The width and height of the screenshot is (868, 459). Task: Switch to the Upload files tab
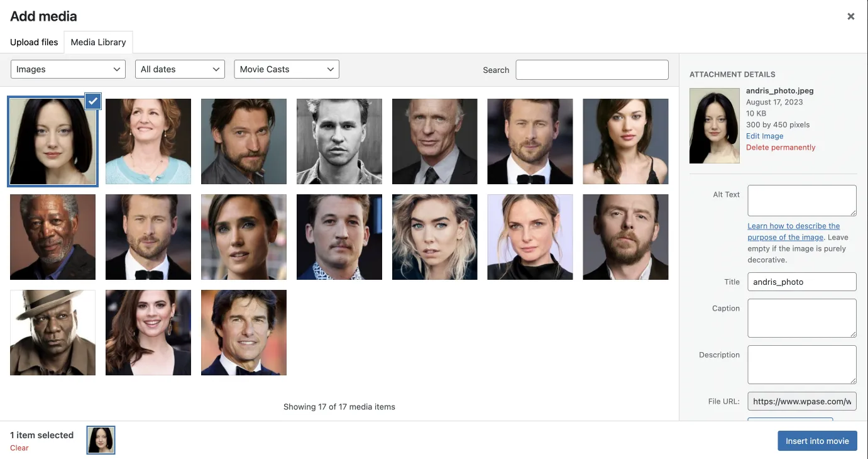pos(34,42)
